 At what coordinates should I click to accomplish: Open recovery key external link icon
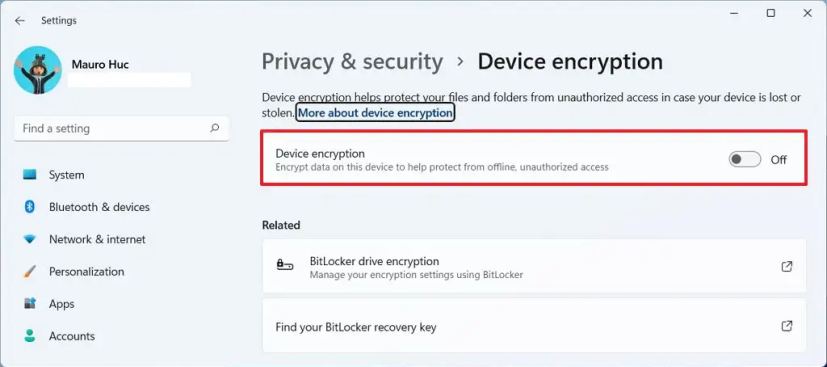pos(786,326)
